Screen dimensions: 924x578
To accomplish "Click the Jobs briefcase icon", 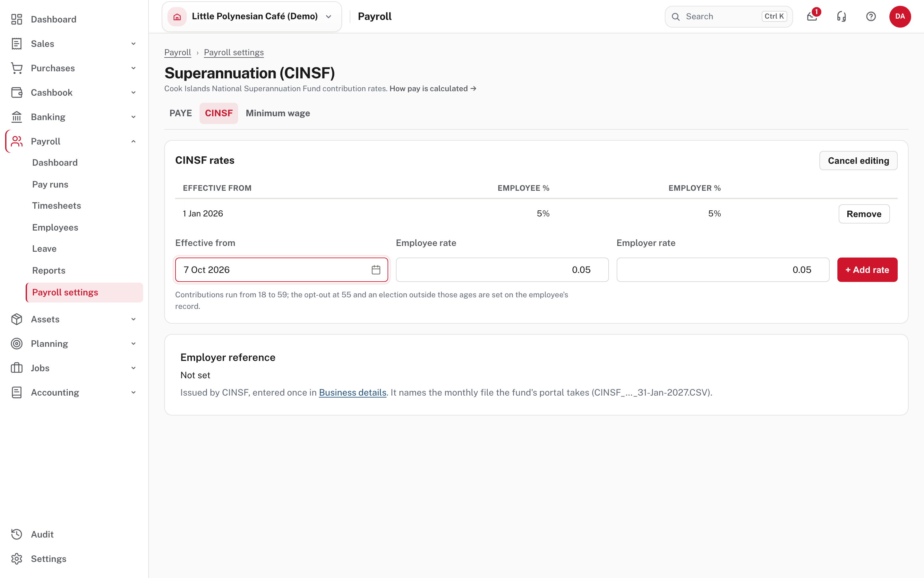I will [x=16, y=368].
